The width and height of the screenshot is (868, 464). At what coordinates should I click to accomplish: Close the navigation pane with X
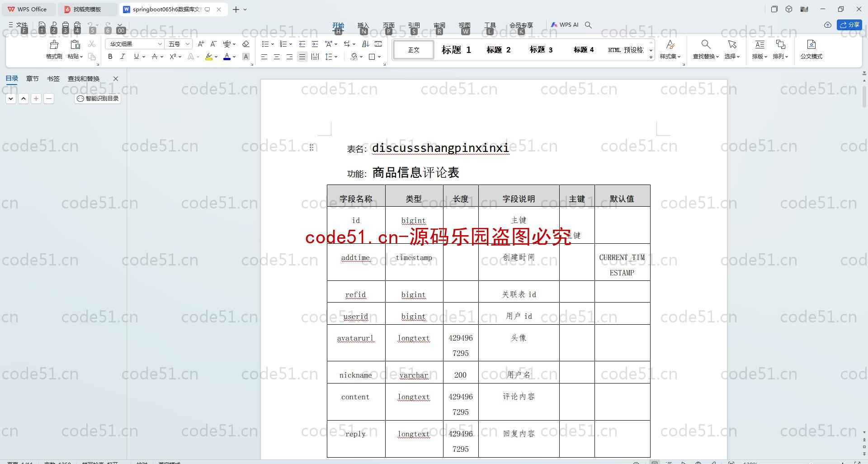point(116,79)
